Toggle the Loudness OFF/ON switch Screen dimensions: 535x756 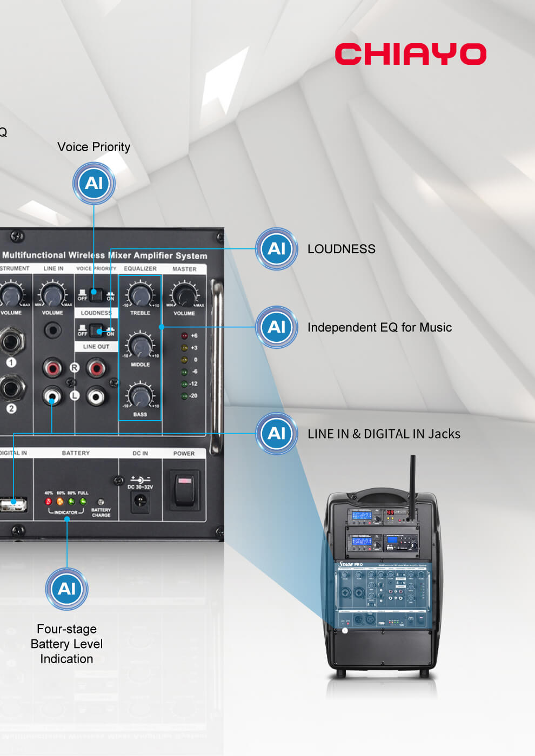point(96,330)
